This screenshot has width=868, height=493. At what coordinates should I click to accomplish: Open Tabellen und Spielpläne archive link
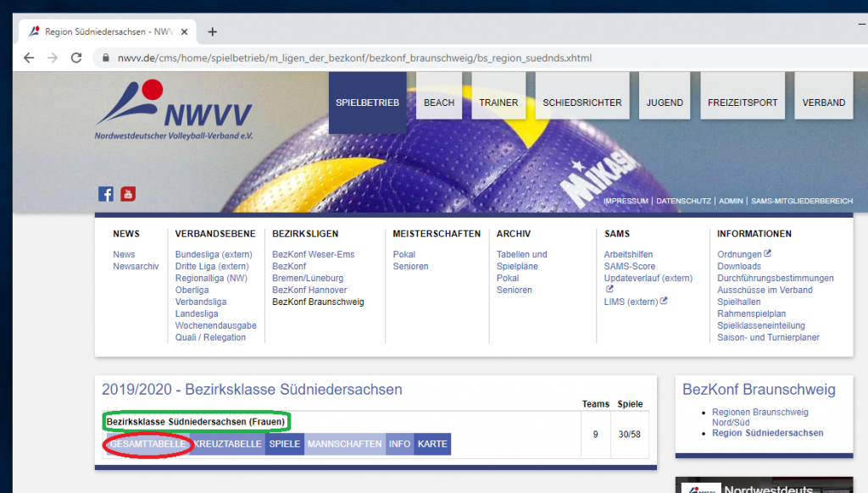521,260
